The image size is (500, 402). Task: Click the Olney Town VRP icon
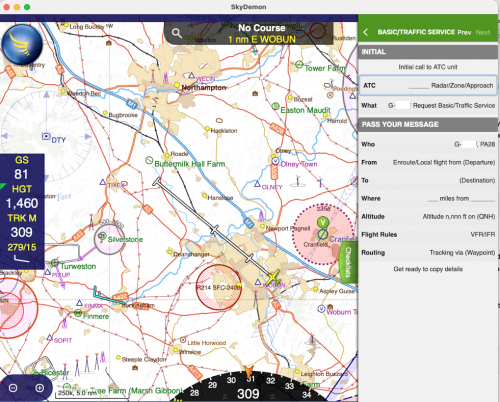coord(275,161)
